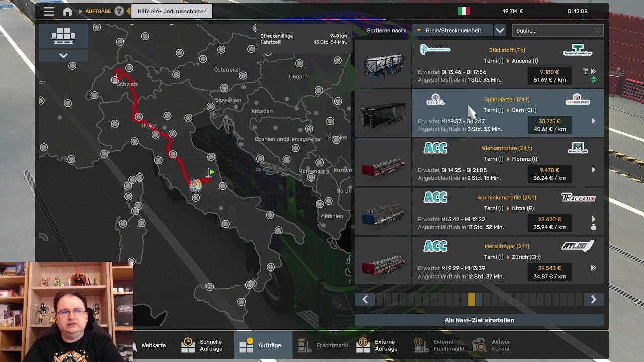The width and height of the screenshot is (644, 362).
Task: Click the 29.543 € price on Metallträger
Action: pos(549,268)
